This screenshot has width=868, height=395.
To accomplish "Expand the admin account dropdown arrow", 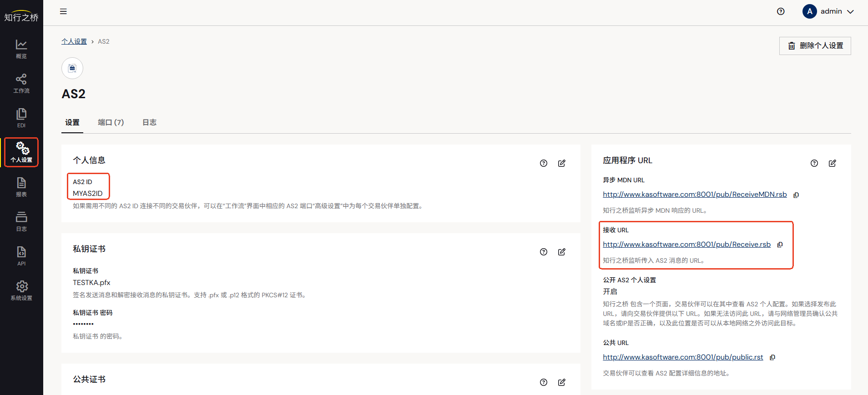I will pyautogui.click(x=850, y=12).
